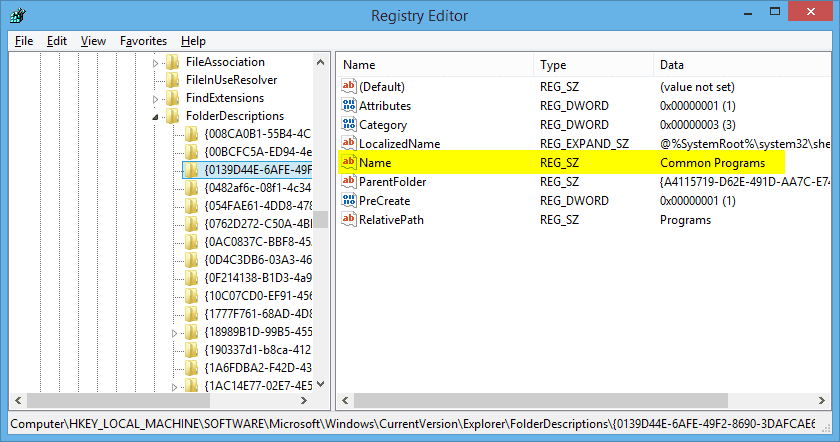Viewport: 840px width, 442px height.
Task: Sort by the Data column header
Action: click(742, 65)
